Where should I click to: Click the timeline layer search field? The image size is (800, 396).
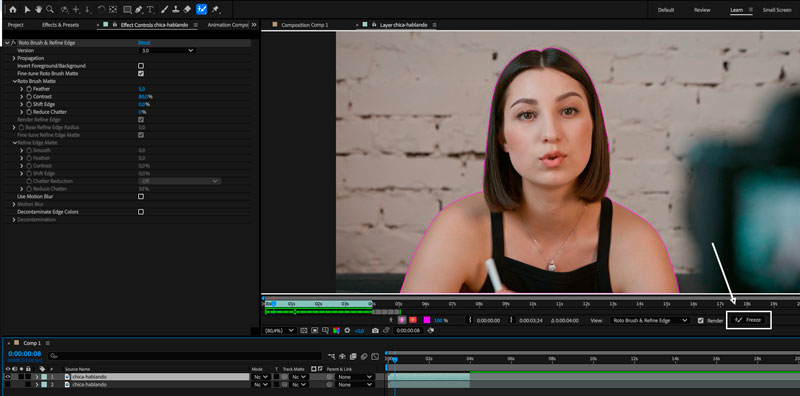coord(185,356)
